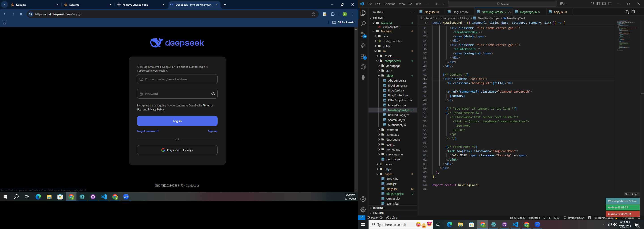Open the Selection menu
The height and width of the screenshot is (229, 644).
[x=390, y=4]
